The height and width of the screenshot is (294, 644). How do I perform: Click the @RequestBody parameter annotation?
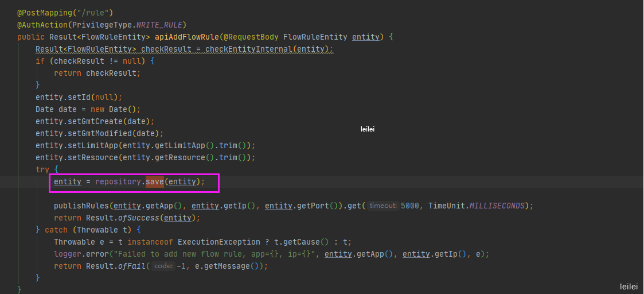(251, 37)
